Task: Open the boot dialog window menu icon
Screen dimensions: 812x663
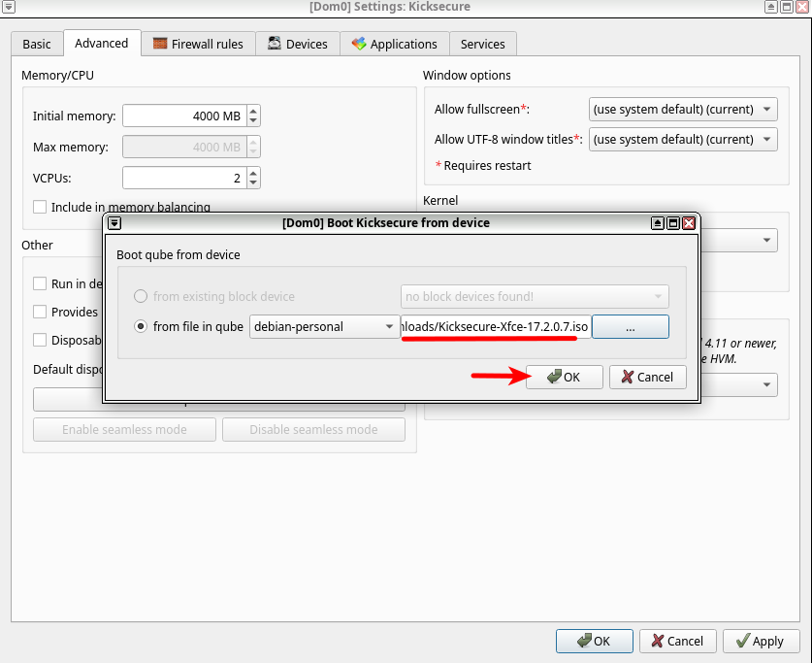Action: [x=114, y=223]
